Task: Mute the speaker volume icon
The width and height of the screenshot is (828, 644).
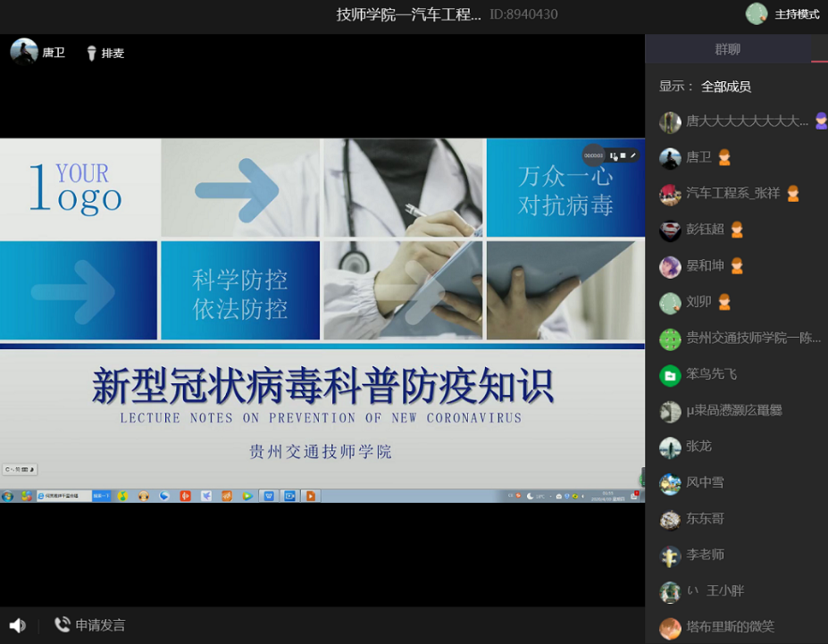Action: [18, 625]
